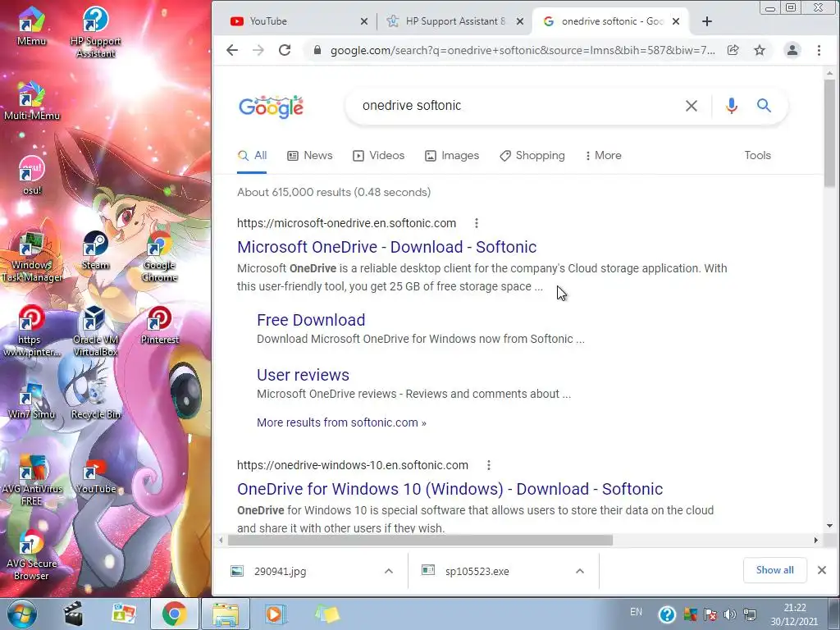Close the HP Support Assistant tab
840x630 pixels.
[x=519, y=21]
